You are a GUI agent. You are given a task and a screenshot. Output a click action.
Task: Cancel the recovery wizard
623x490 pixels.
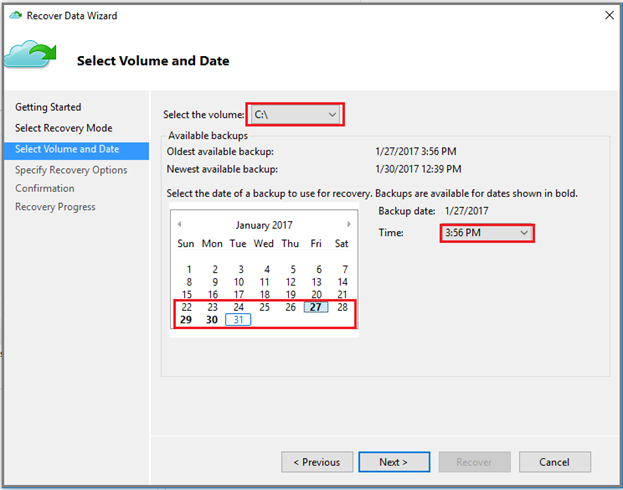pyautogui.click(x=554, y=462)
